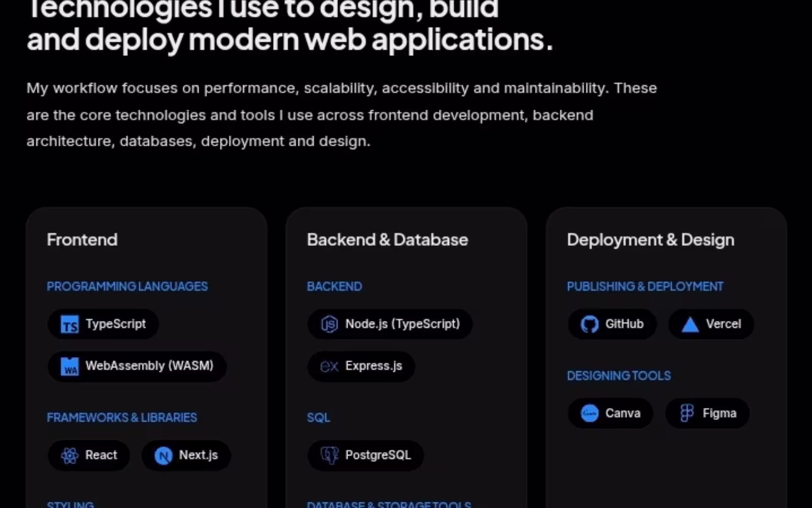Screen dimensions: 812x508
Task: Click the TypeScript TS logo icon
Action: (x=70, y=324)
